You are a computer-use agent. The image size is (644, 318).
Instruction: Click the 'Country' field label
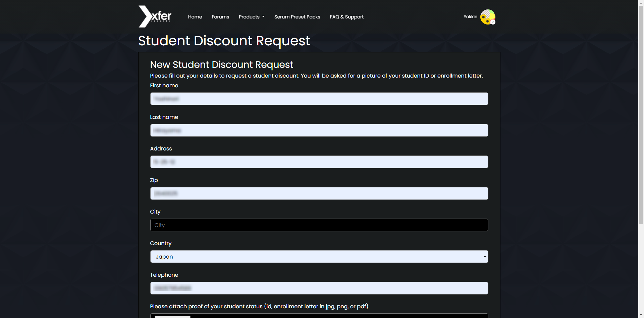[161, 243]
